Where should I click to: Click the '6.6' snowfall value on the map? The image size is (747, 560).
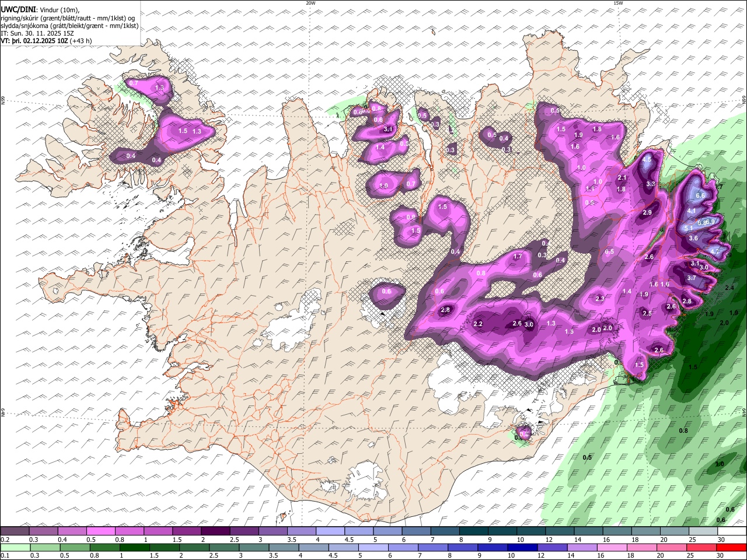(700, 195)
